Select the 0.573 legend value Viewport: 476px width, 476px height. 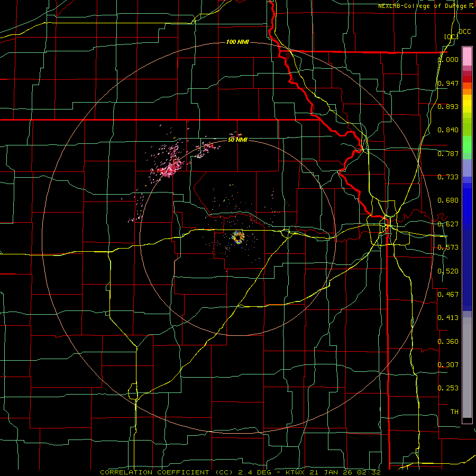[448, 248]
